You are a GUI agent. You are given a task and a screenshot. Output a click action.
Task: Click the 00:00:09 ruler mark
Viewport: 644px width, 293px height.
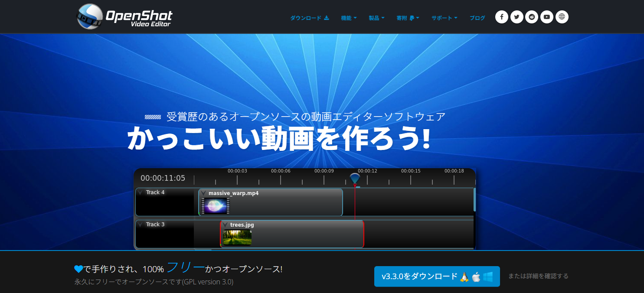324,171
